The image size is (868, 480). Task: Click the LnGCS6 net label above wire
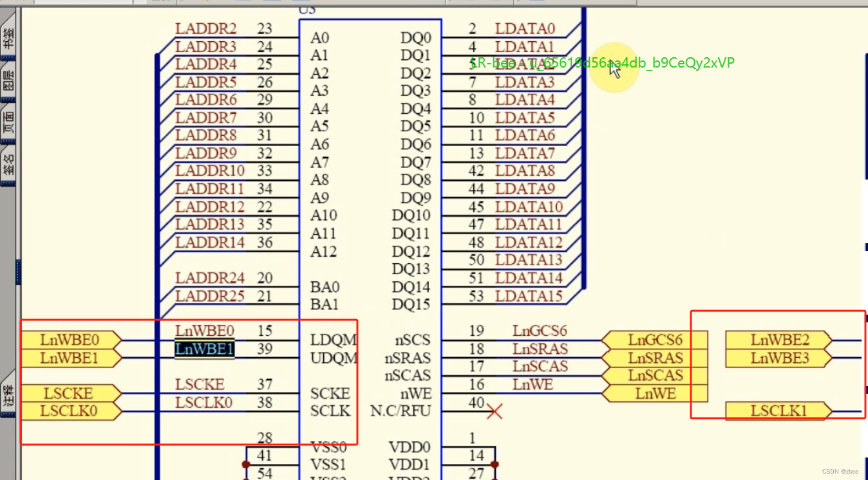pyautogui.click(x=540, y=331)
